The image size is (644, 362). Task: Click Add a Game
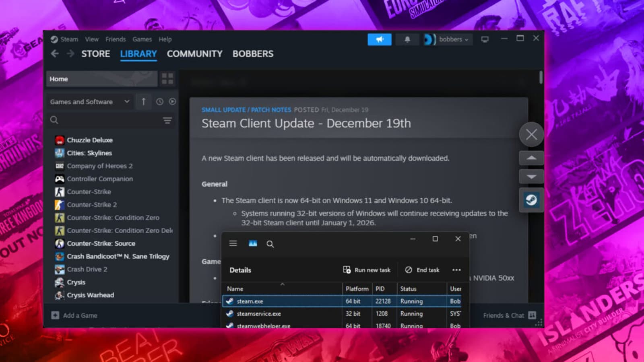click(x=80, y=315)
